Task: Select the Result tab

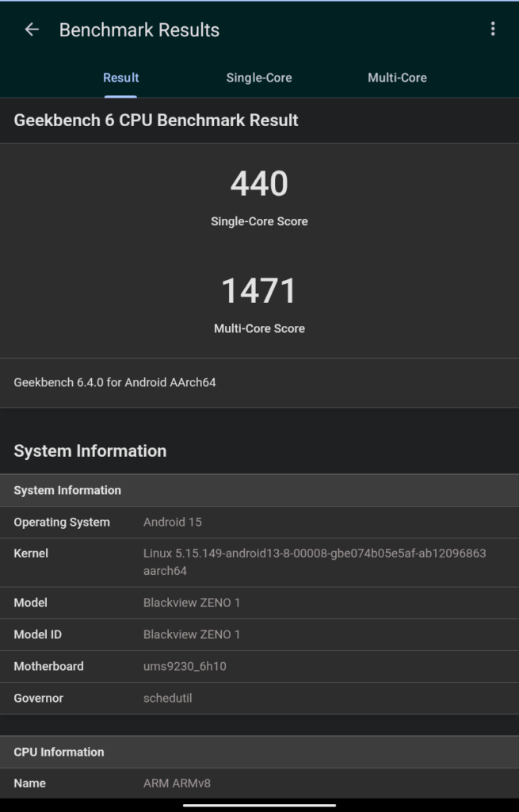Action: (120, 78)
